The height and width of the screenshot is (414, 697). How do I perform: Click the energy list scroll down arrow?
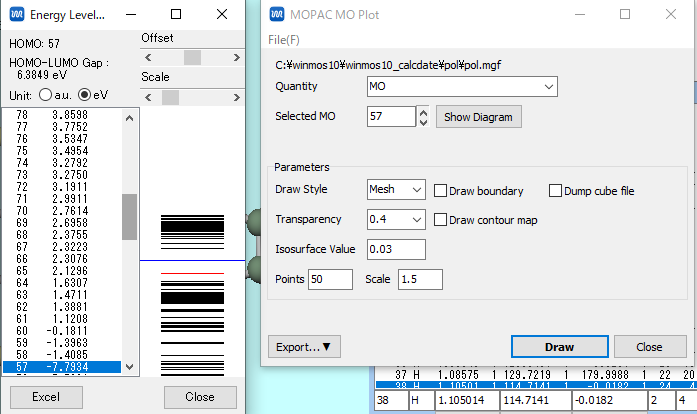click(x=129, y=367)
